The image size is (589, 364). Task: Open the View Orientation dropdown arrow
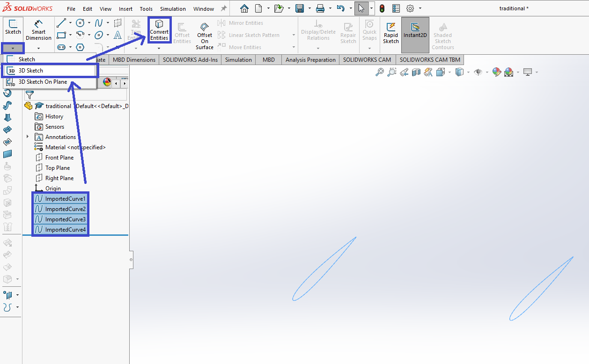pos(450,72)
